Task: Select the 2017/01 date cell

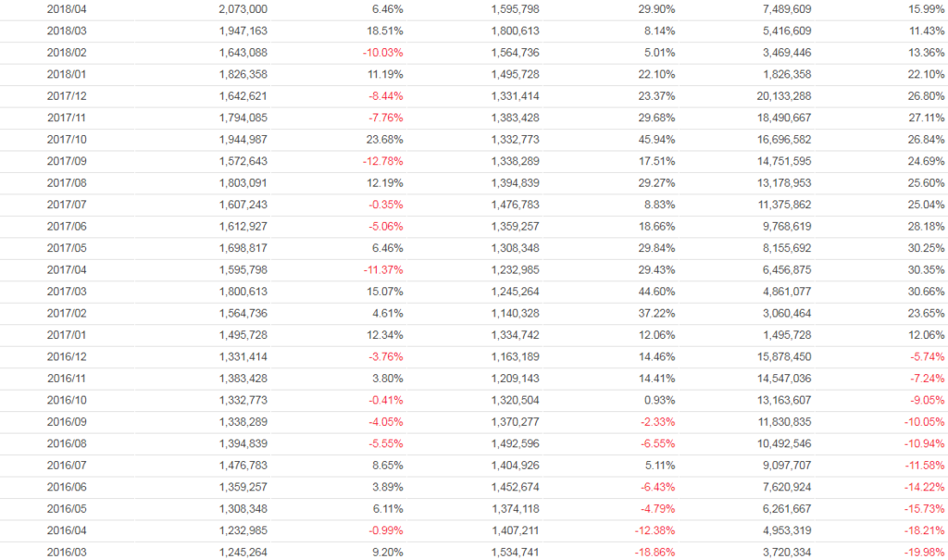Action: click(65, 335)
